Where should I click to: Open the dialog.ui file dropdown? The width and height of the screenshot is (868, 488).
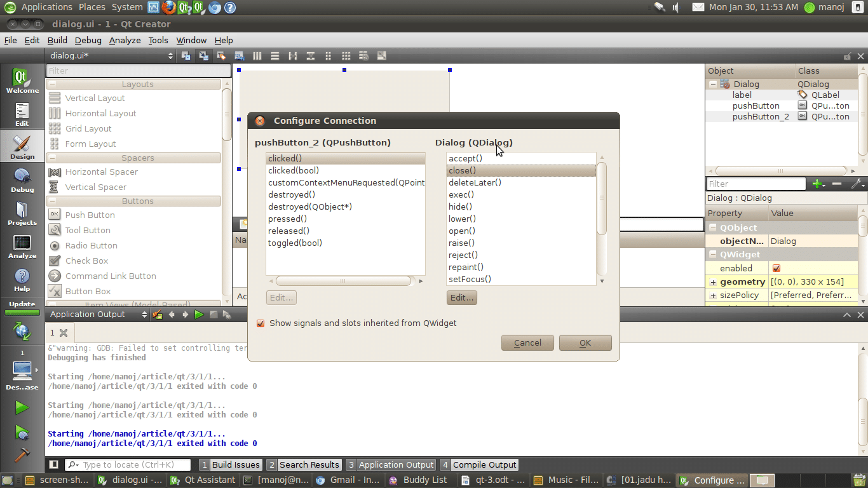[x=170, y=56]
